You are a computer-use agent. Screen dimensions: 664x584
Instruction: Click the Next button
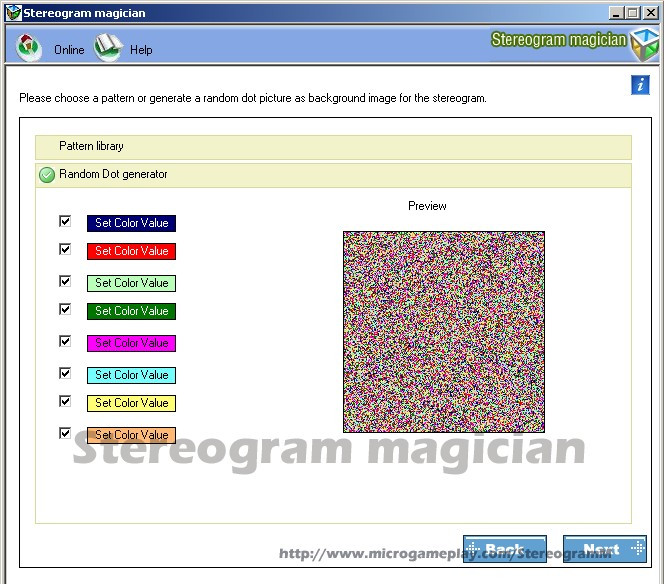coord(605,549)
